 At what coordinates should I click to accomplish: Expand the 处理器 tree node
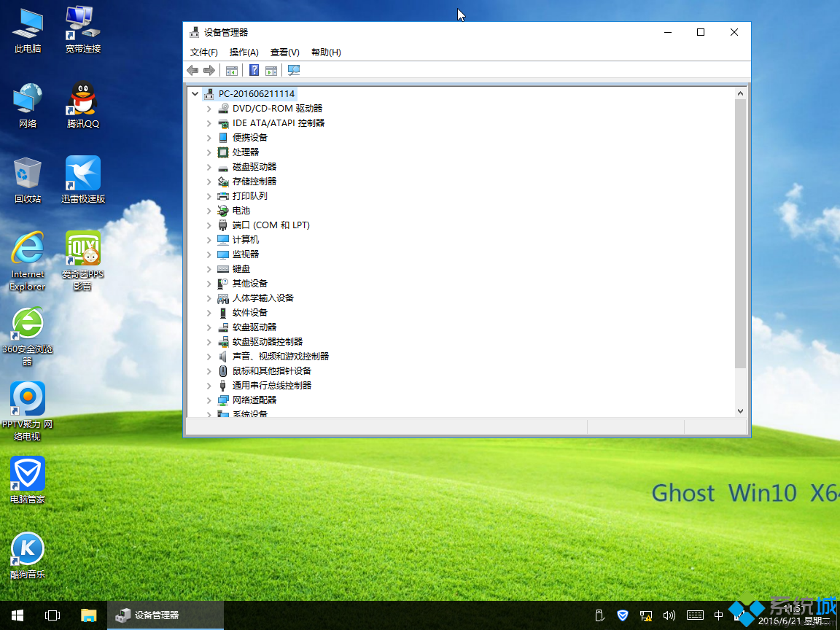click(209, 152)
